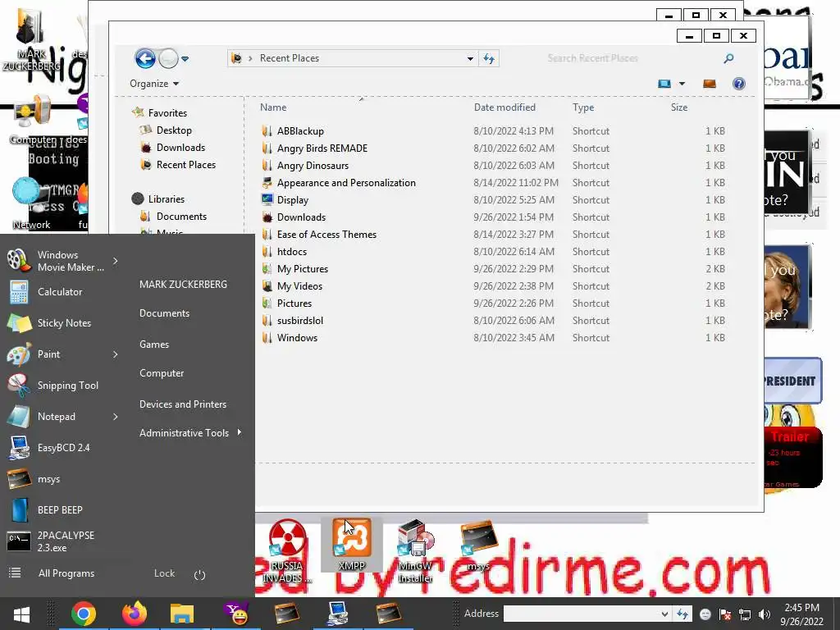Click the My Videos shortcut icon

coord(267,286)
